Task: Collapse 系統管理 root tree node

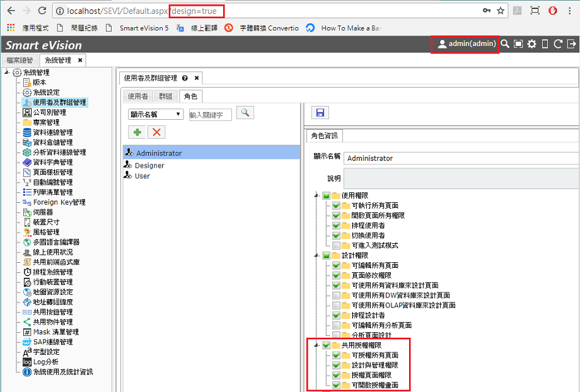Action: [x=7, y=72]
